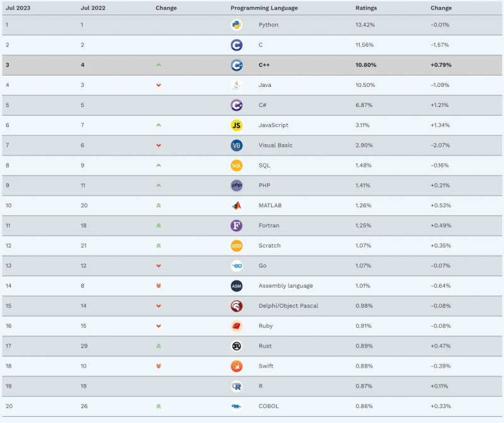
Task: Click the Jul 2023 column header
Action: click(18, 8)
